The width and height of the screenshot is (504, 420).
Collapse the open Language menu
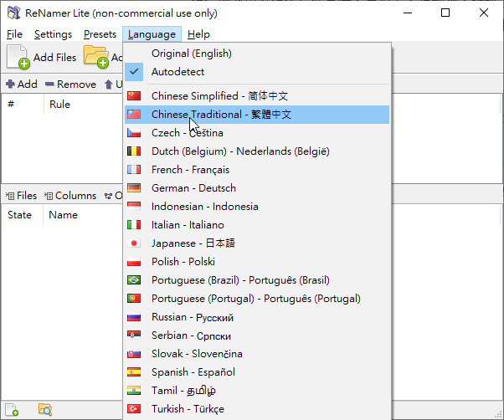click(152, 34)
